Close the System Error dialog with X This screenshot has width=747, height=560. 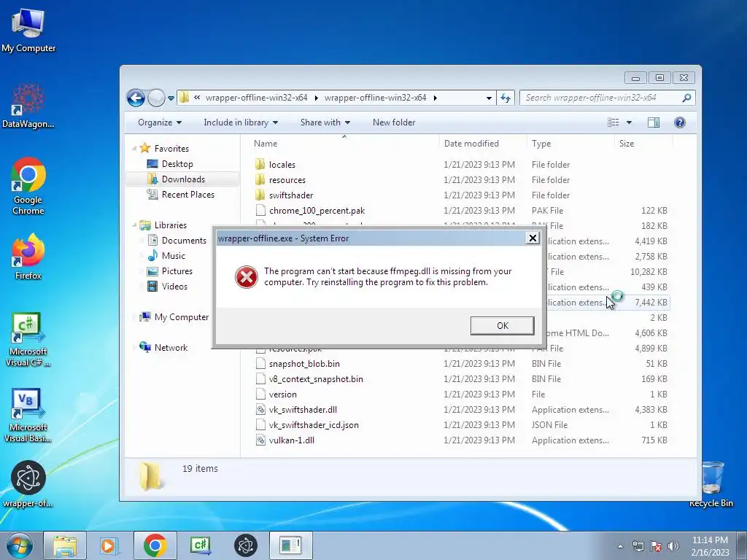pyautogui.click(x=533, y=238)
